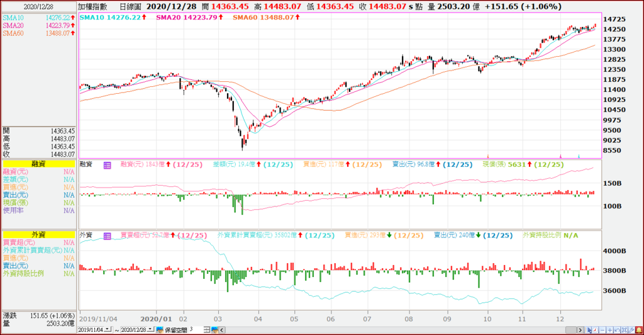Click the hand icon after the stepper
Viewport: 644px width, 335px height.
click(215, 330)
